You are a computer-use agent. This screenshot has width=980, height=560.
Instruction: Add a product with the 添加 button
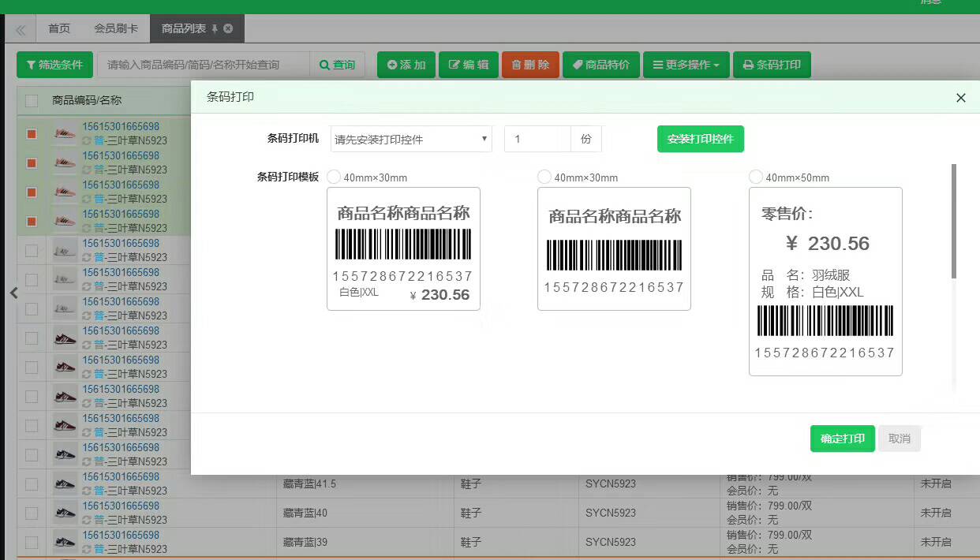pos(406,65)
